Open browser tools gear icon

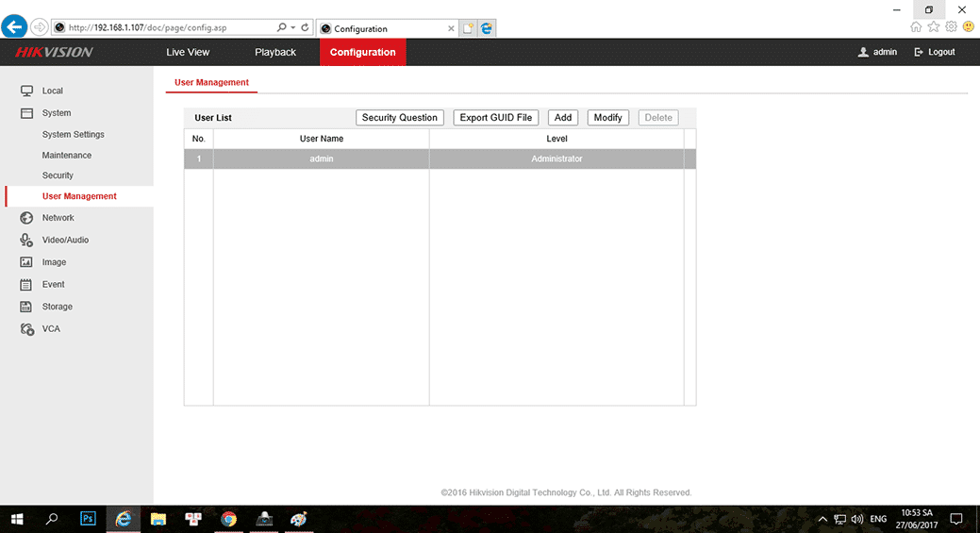click(951, 26)
